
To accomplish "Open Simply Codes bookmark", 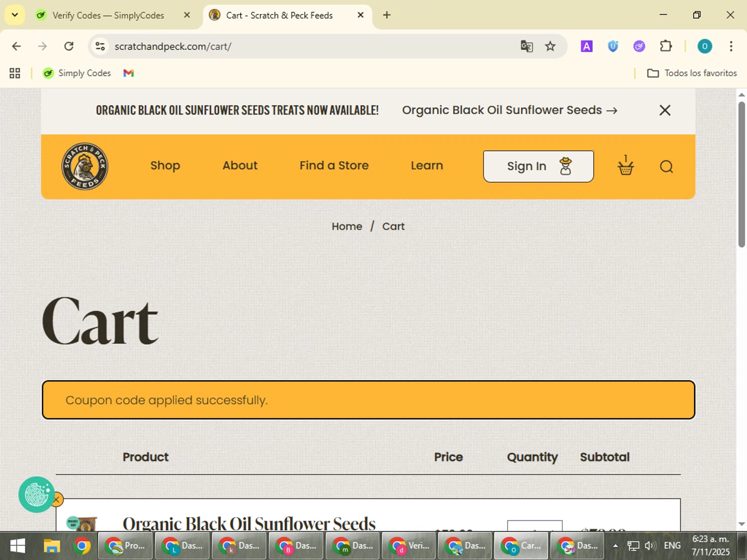I will point(77,73).
